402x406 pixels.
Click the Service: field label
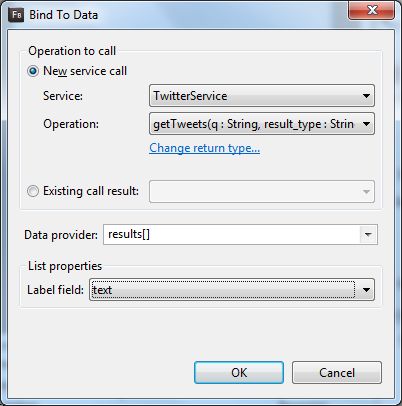click(63, 96)
